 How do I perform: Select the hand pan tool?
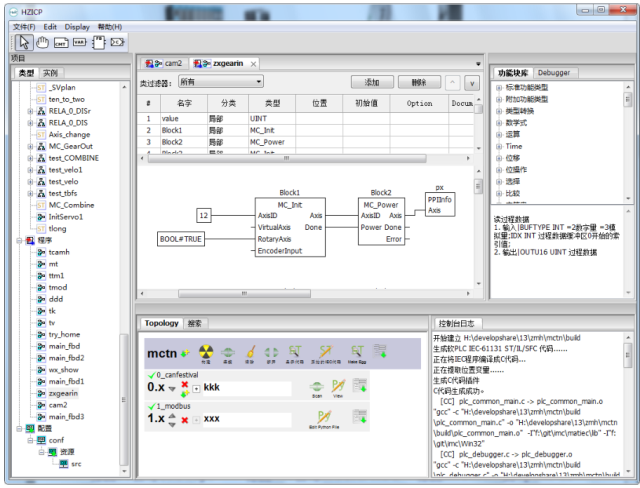pos(42,42)
